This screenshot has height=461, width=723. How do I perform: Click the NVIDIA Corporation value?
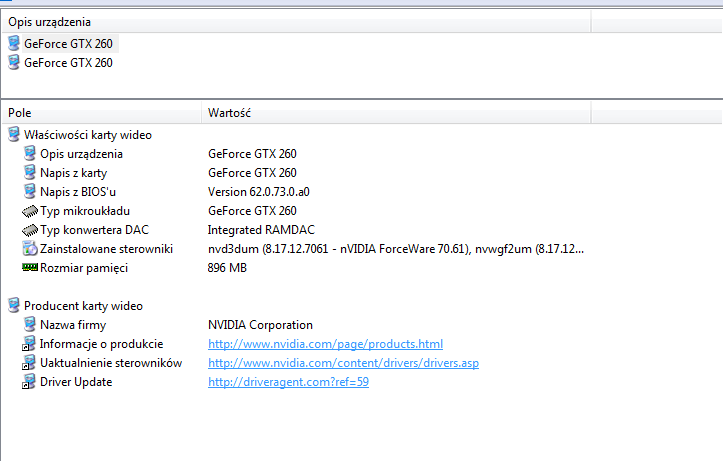261,325
